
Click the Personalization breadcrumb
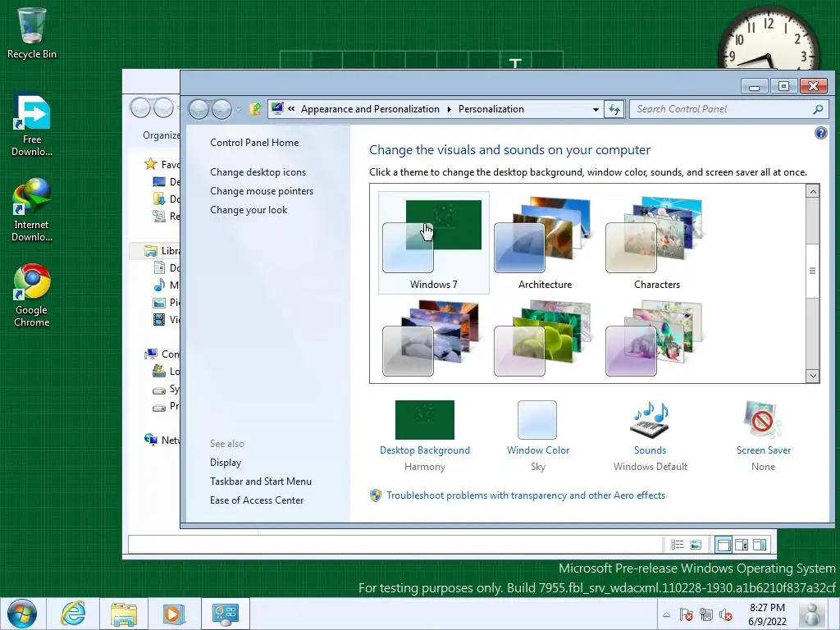pyautogui.click(x=491, y=109)
